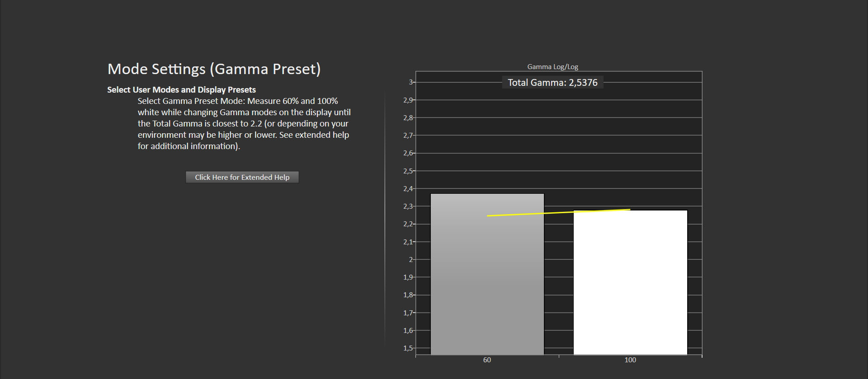
Task: Click the 2,7 gridline label on y-axis
Action: coord(408,136)
